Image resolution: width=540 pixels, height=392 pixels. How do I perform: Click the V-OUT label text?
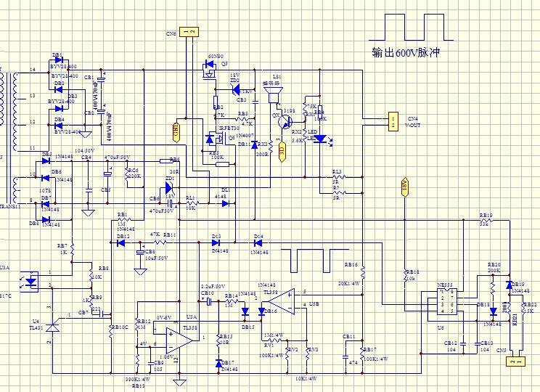(x=412, y=126)
